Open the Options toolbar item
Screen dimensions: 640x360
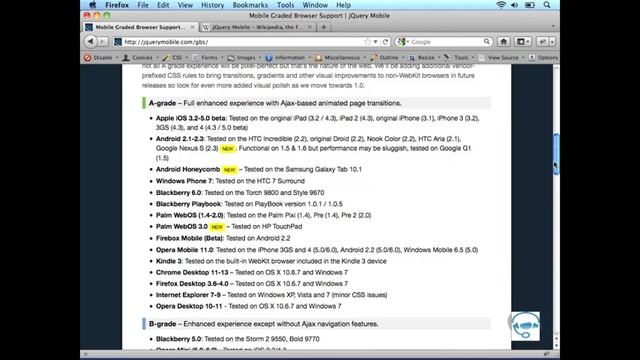pos(544,58)
